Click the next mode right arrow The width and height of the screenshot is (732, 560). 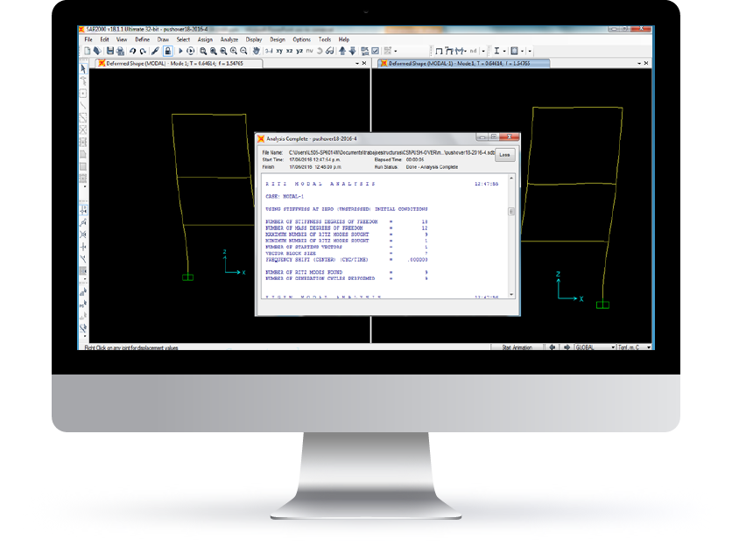click(567, 347)
